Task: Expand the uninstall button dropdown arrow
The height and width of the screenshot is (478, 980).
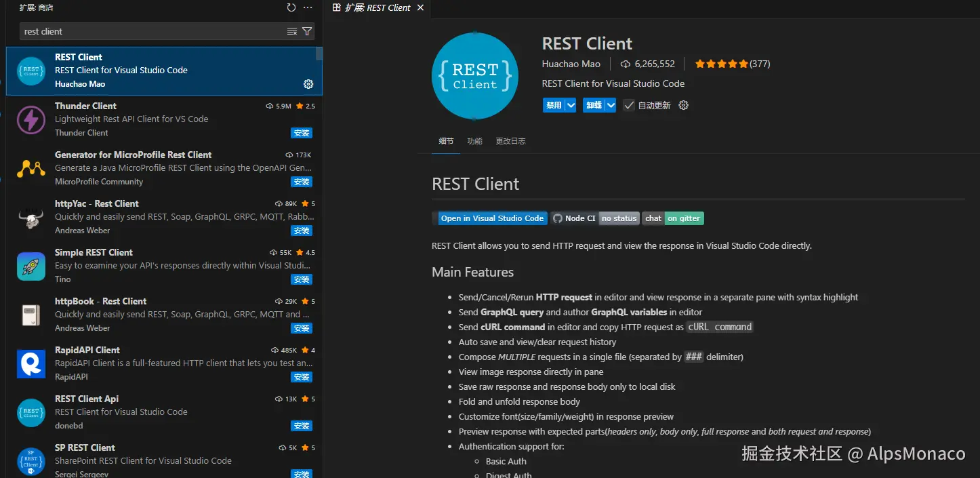Action: [611, 105]
